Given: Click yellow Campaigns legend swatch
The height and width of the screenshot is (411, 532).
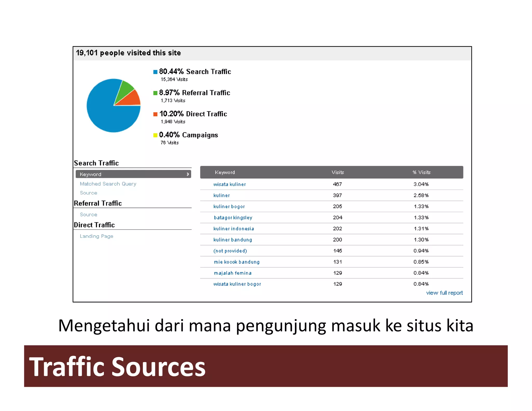Looking at the screenshot, I should (155, 135).
